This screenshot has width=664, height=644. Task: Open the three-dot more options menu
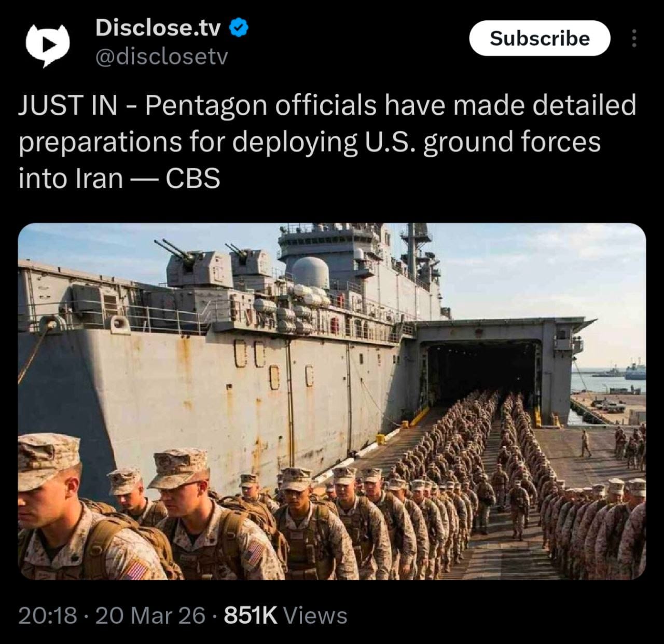coord(633,38)
